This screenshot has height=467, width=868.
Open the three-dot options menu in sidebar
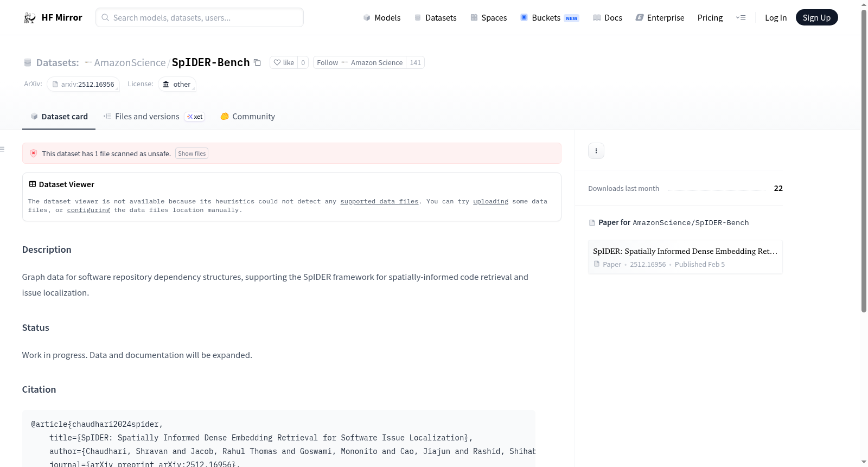pyautogui.click(x=596, y=151)
